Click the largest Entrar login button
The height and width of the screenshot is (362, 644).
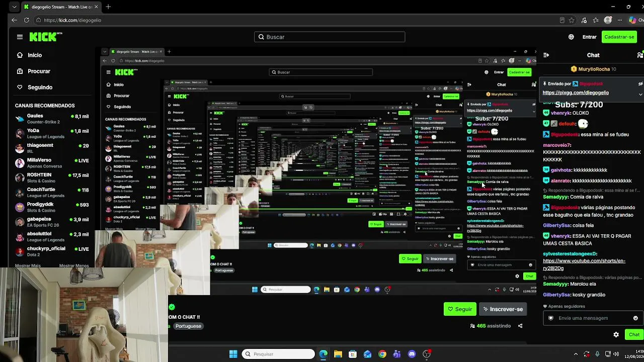click(589, 37)
